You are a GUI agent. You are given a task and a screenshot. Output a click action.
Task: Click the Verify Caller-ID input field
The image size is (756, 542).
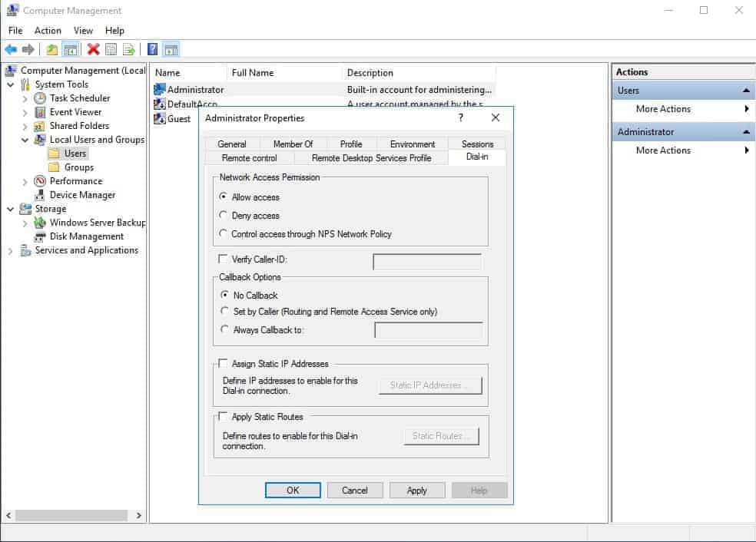(x=427, y=262)
